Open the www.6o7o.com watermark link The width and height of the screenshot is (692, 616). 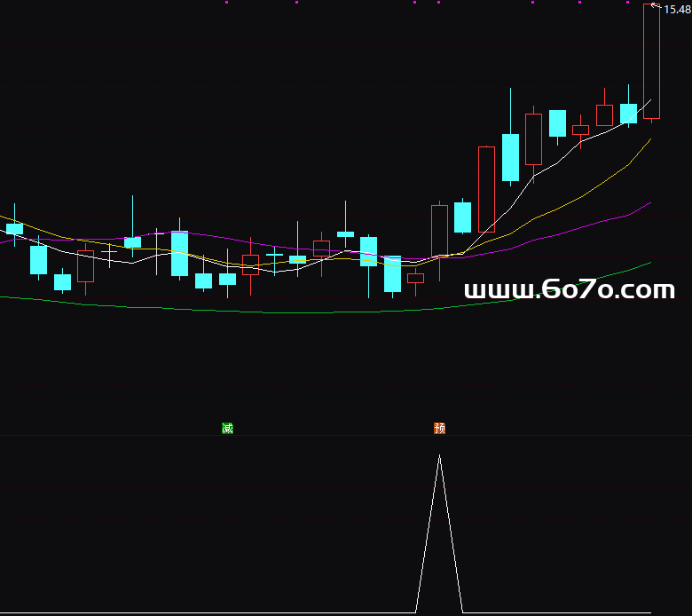coord(569,290)
